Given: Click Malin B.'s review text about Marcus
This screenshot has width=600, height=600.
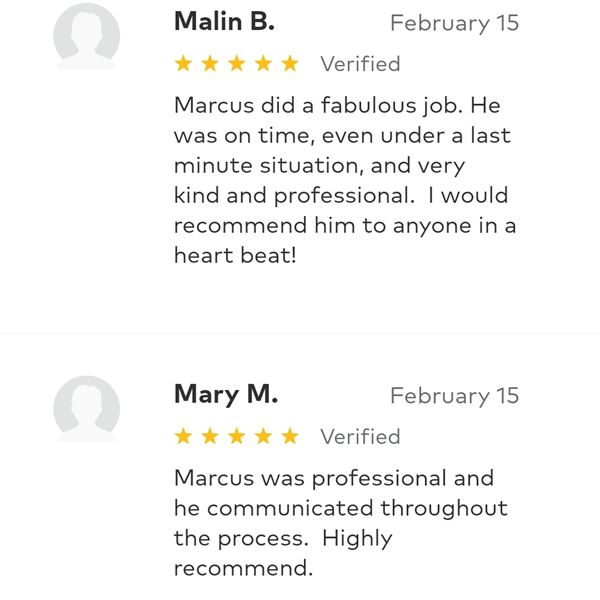Looking at the screenshot, I should click(x=345, y=179).
